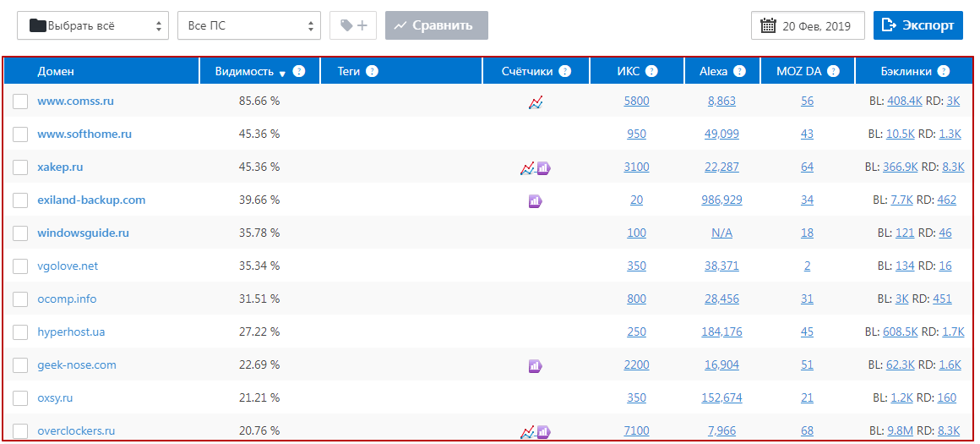This screenshot has height=444, width=980.
Task: Open the Все ПС search engine dropdown
Action: 248,25
